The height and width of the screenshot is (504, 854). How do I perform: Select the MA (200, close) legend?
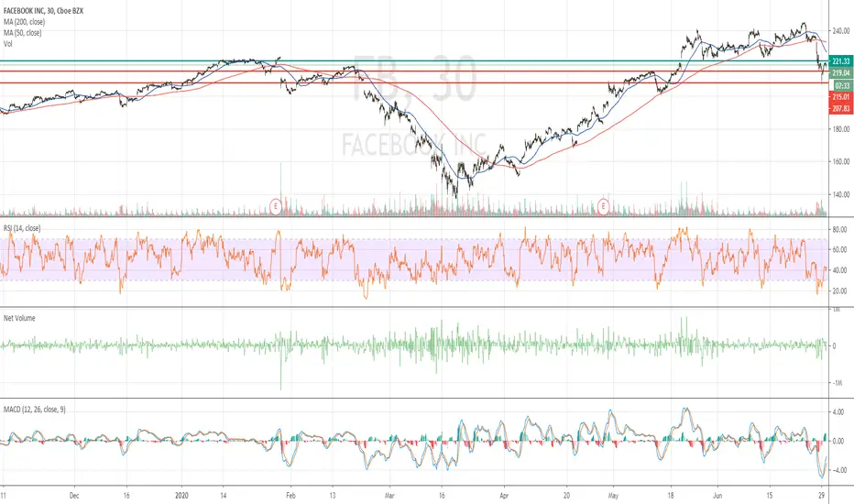[24, 22]
